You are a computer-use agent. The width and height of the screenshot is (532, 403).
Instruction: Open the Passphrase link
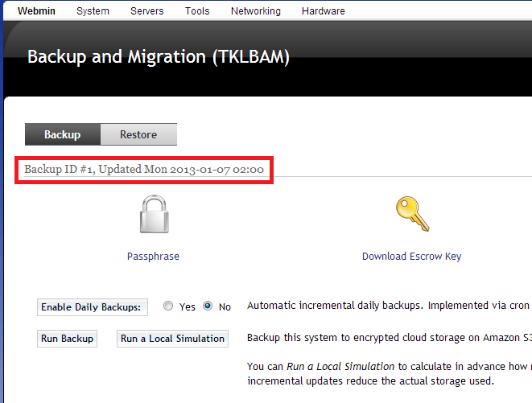click(153, 257)
